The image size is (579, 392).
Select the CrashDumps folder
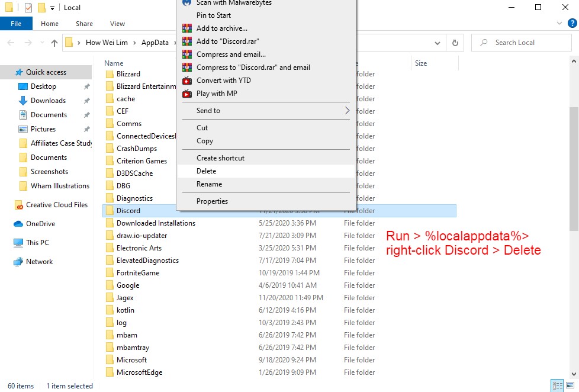click(x=137, y=149)
